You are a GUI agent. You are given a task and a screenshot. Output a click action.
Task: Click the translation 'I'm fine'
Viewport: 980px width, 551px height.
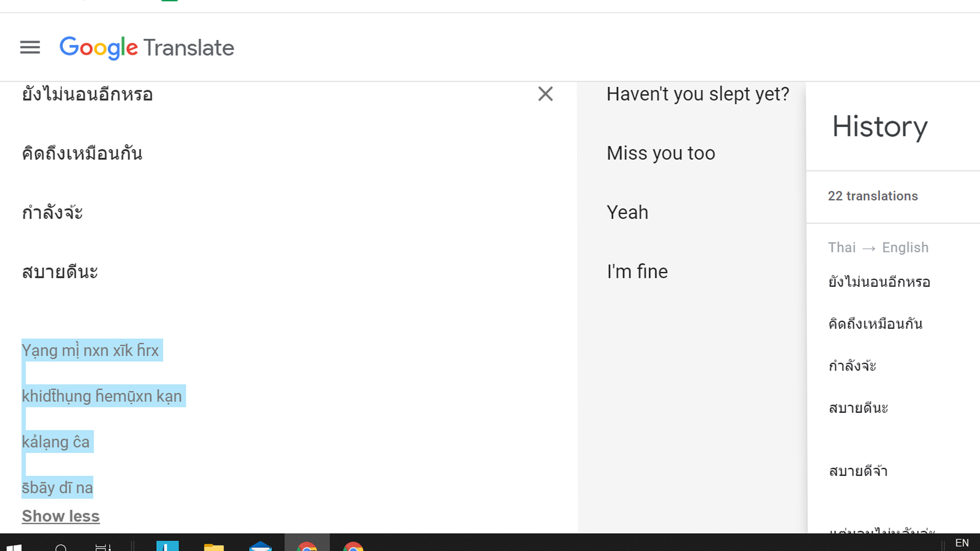637,271
